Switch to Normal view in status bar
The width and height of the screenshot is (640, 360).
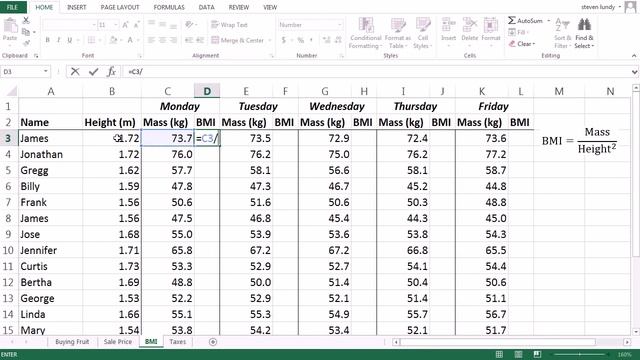point(499,354)
